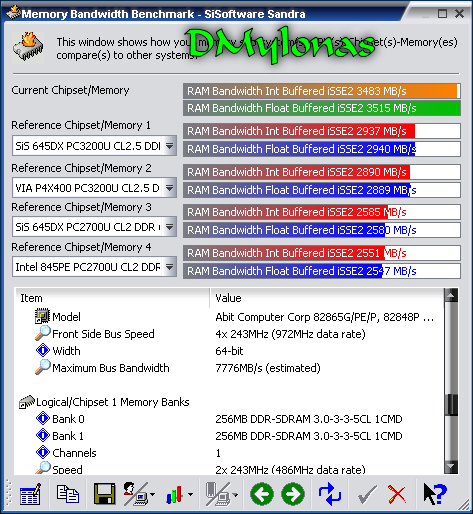Click the value 4x 243MHz (972MHz data rate)

point(290,334)
